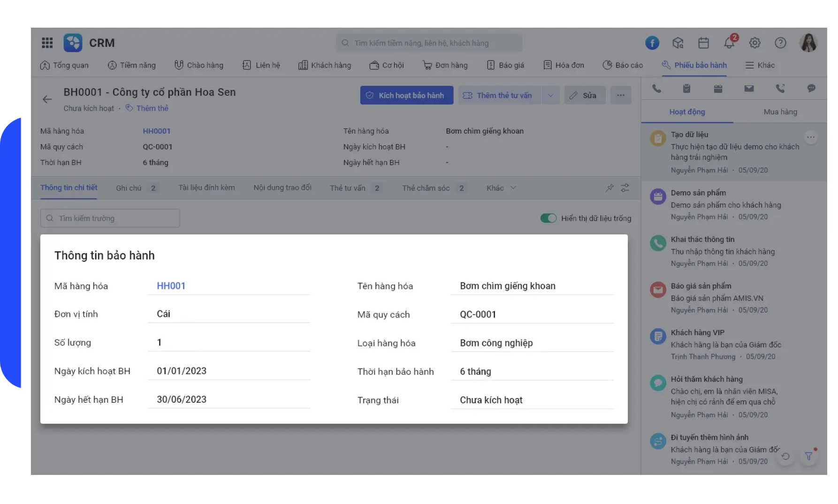
Task: Click Kích hoạt bảo hành button
Action: coord(407,95)
